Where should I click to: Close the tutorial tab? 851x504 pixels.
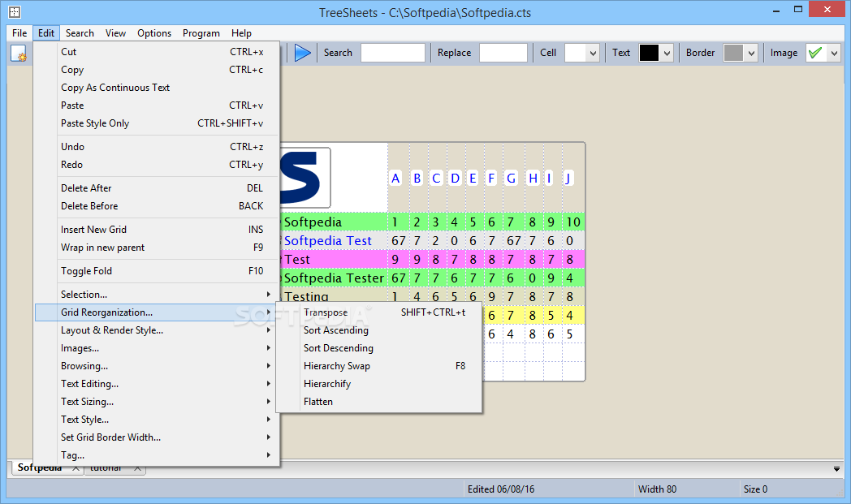click(x=138, y=468)
